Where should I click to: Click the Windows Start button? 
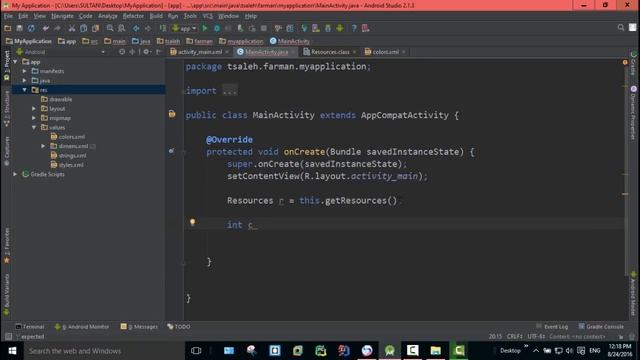tap(12, 351)
